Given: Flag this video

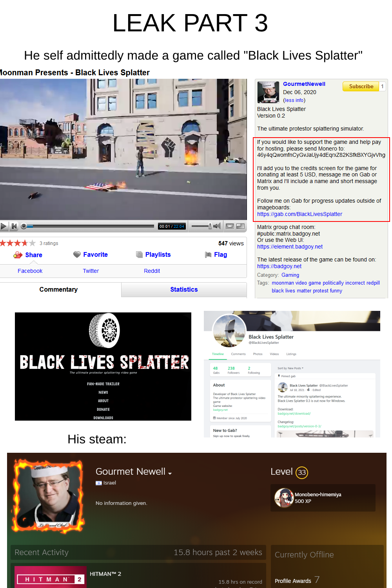Looking at the screenshot, I should point(220,254).
